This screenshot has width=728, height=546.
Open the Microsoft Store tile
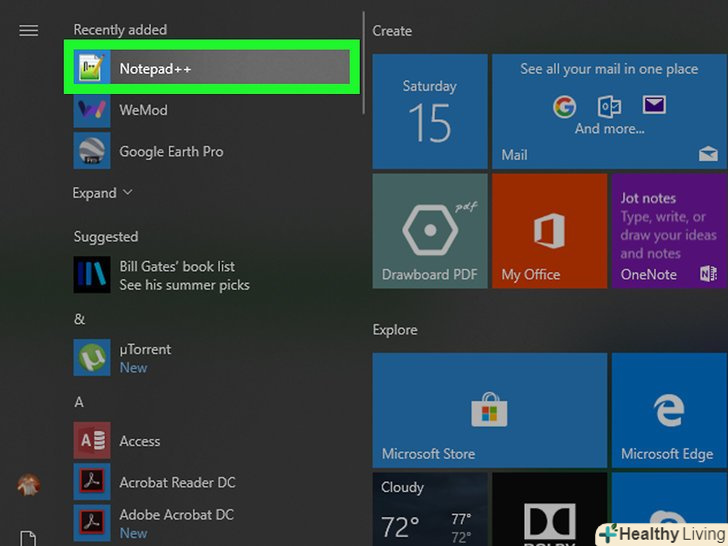[x=489, y=410]
